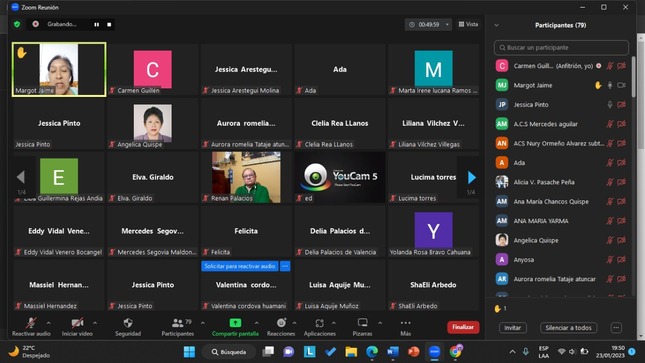Viewport: 645px width, 363px height.
Task: Select A.C.S Mercedes aguilar participant row
Action: click(x=561, y=124)
